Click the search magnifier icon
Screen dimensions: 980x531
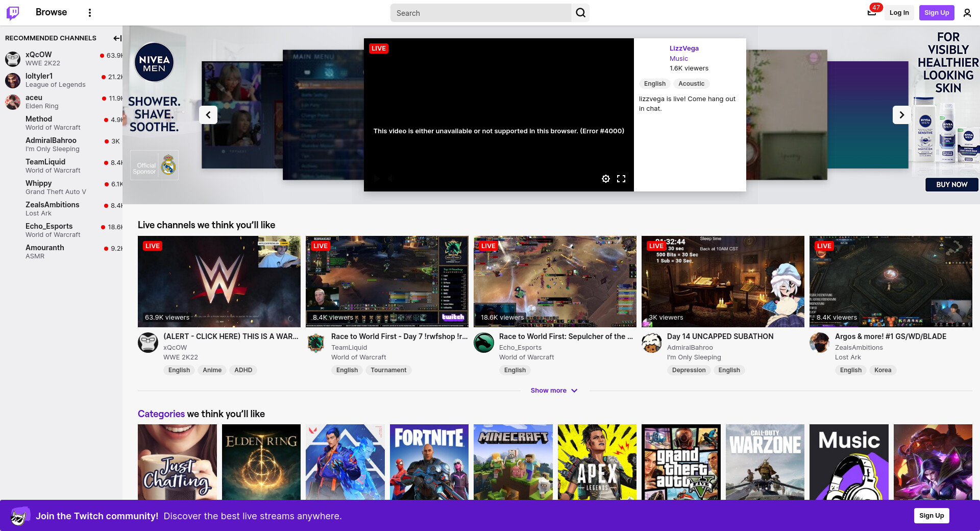pyautogui.click(x=580, y=13)
